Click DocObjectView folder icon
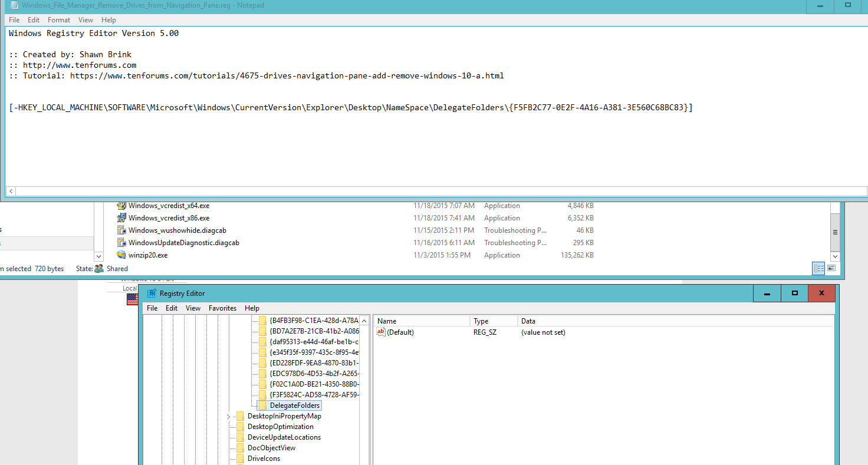 [241, 448]
